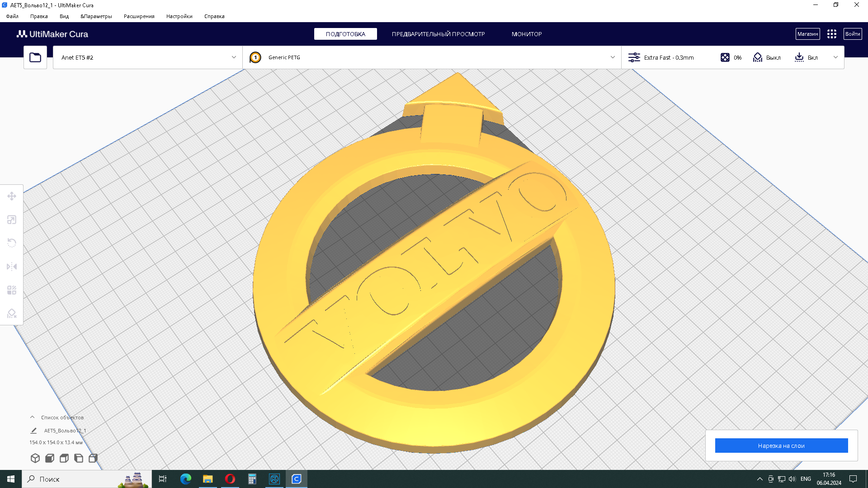Screen dimensions: 868x488
Task: Click the extruder 1 material icon
Action: click(x=255, y=57)
